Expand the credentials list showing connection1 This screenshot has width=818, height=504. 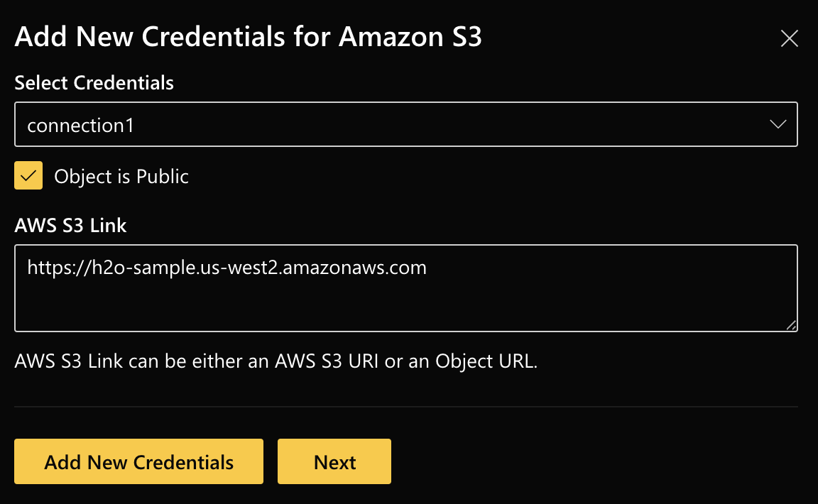[407, 124]
